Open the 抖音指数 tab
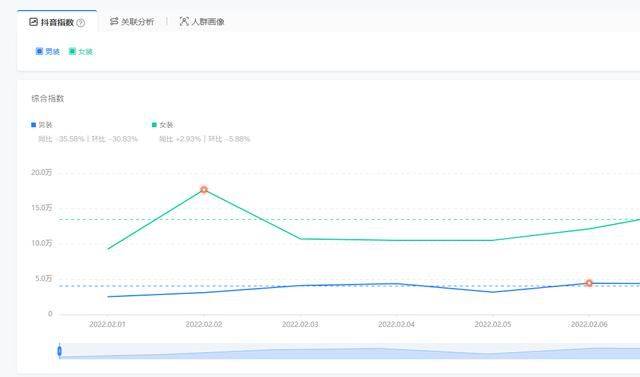This screenshot has height=377, width=640. (57, 22)
